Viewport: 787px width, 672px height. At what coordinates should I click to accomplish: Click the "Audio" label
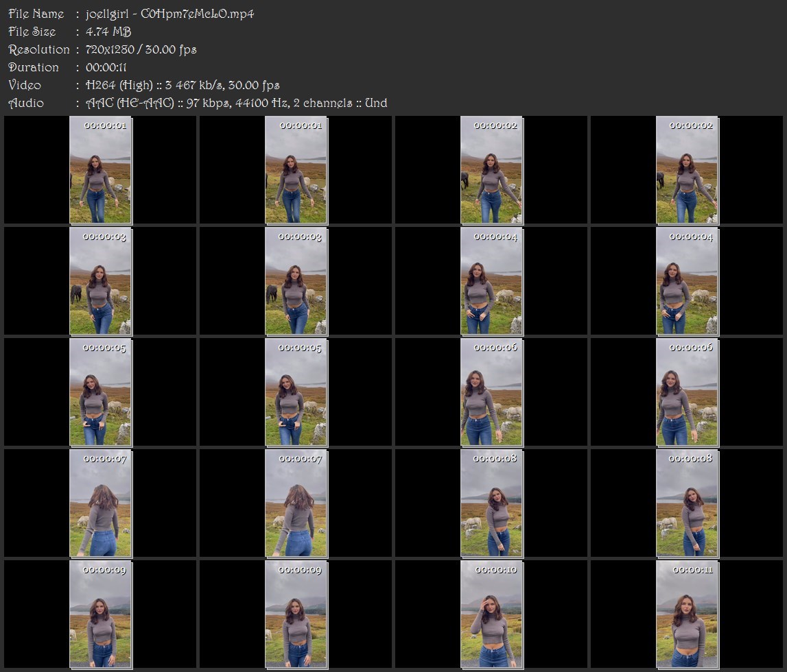[26, 104]
